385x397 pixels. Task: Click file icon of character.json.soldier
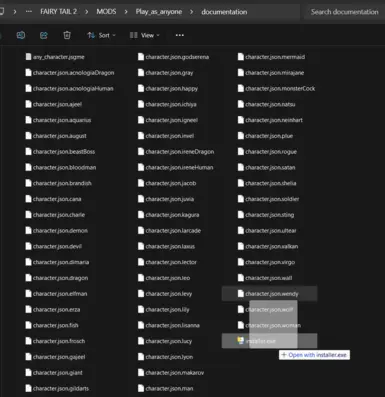[240, 199]
